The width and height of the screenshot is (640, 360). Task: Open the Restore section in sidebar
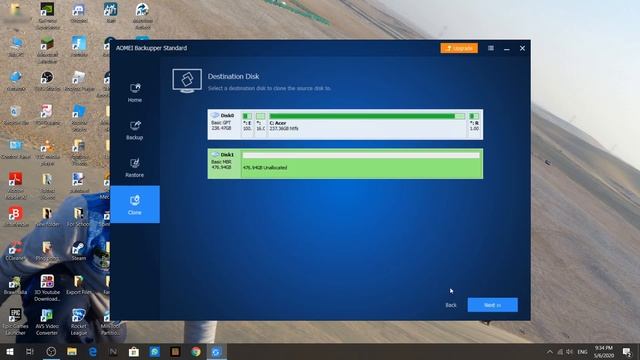[135, 168]
